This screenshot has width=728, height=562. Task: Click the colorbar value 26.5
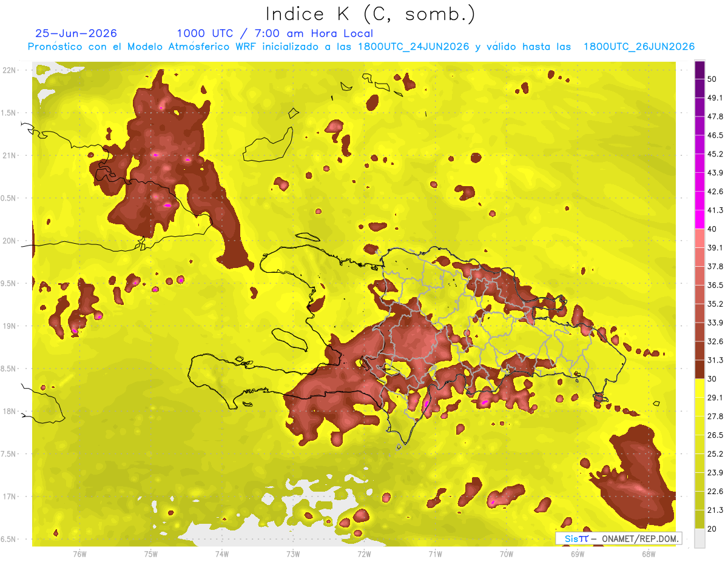(715, 435)
